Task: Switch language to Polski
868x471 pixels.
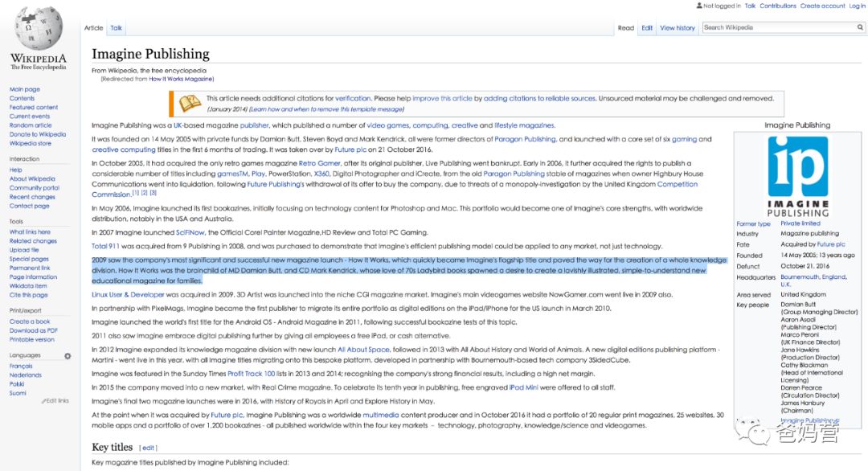Action: coord(17,383)
